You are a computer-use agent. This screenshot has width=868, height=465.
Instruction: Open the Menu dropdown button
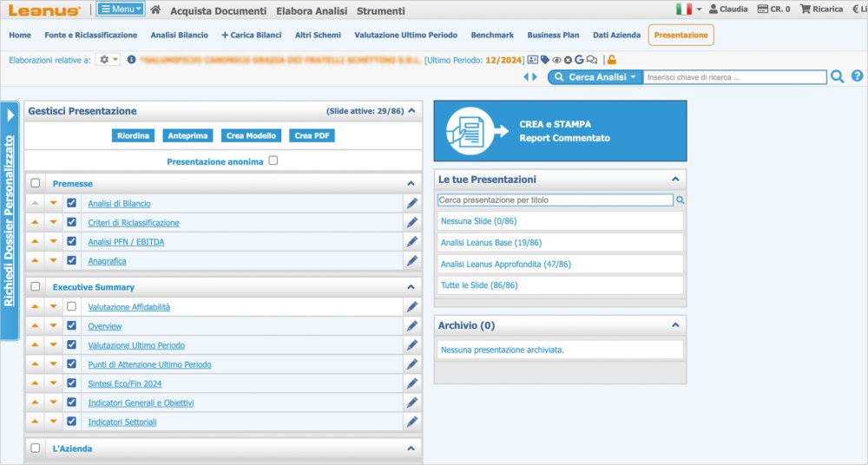[x=121, y=9]
